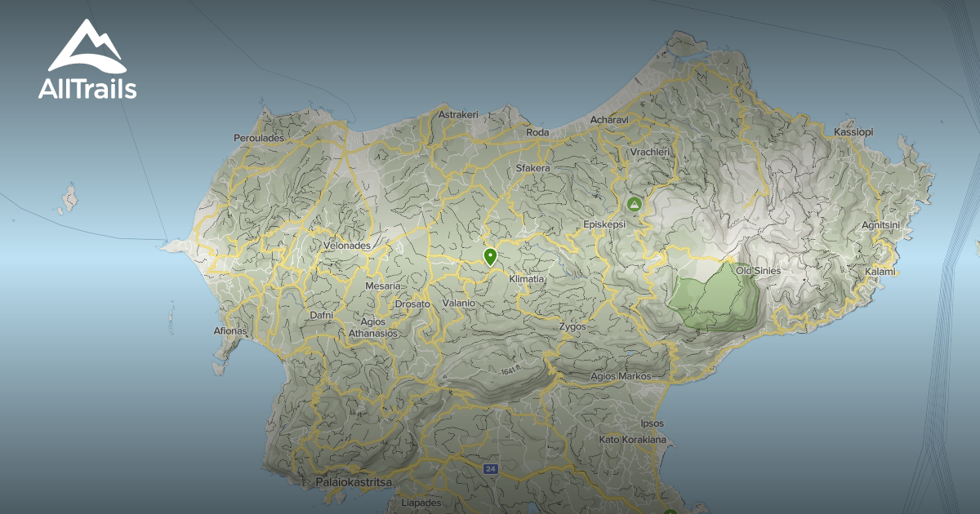Select the green trailhead pin near Klimatia
This screenshot has width=980, height=514.
point(490,257)
